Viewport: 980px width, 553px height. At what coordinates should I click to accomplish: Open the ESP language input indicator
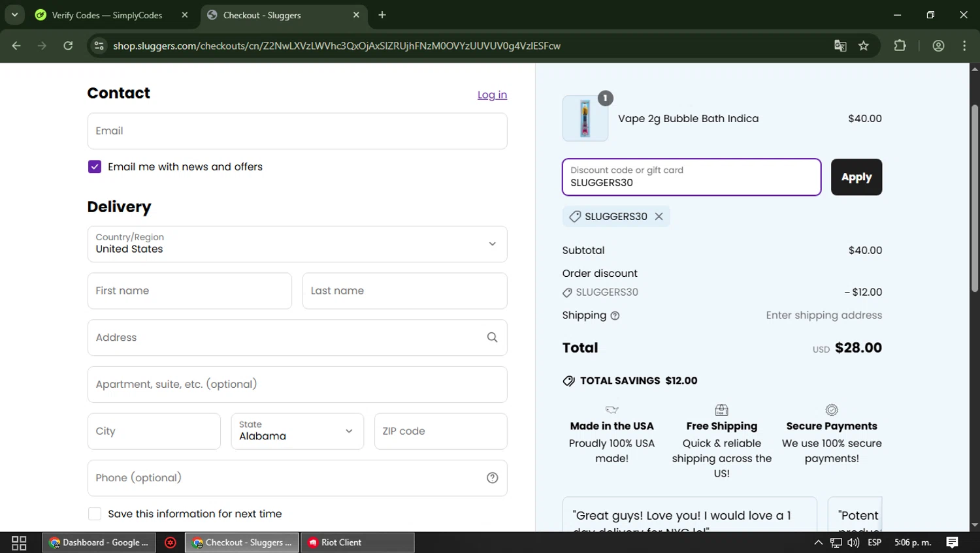[x=874, y=543]
